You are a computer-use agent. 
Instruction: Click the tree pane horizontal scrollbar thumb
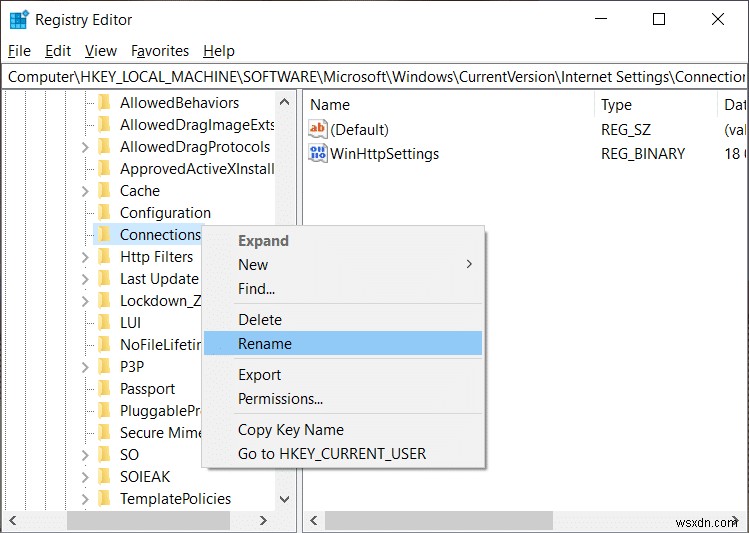tap(148, 520)
